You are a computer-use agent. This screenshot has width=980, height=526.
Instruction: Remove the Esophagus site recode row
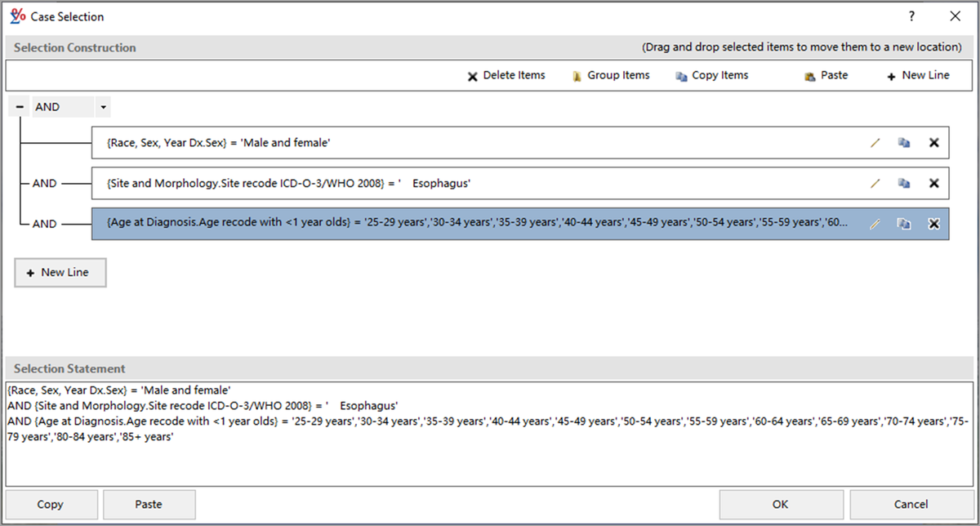pos(934,184)
